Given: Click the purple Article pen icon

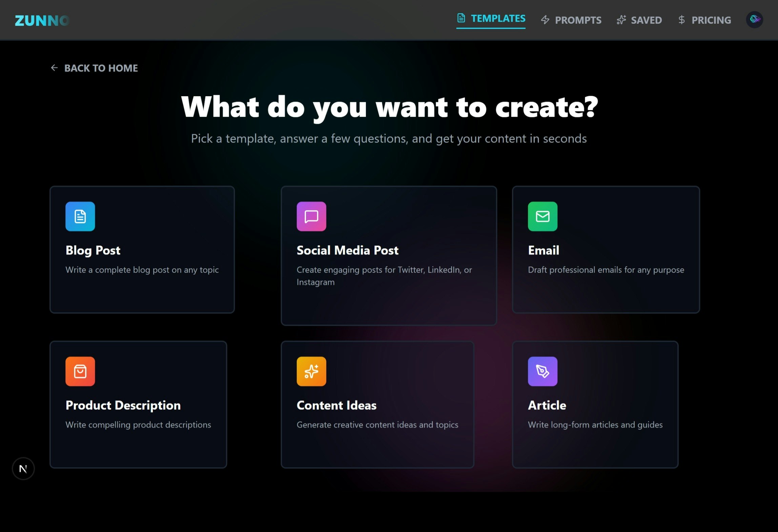Looking at the screenshot, I should 542,371.
